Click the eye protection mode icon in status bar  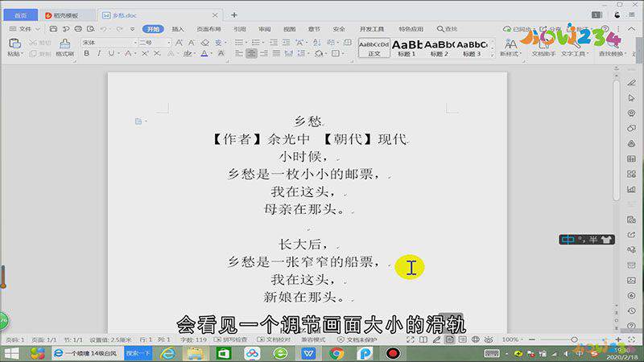coord(489,339)
